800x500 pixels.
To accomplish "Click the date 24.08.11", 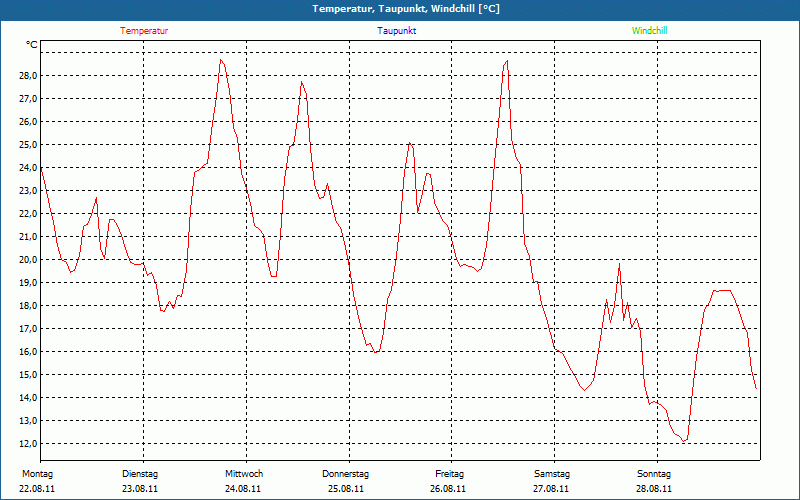I will tap(243, 489).
